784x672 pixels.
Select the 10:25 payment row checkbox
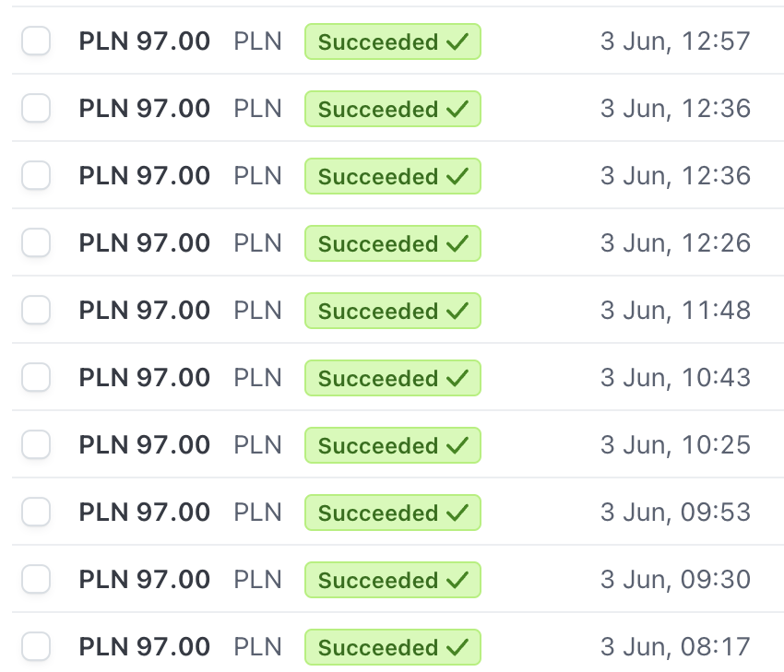[x=36, y=445]
